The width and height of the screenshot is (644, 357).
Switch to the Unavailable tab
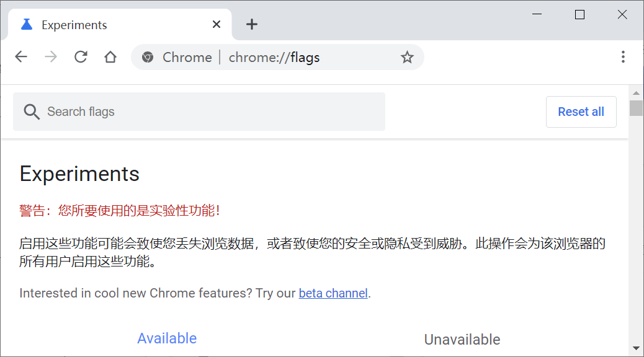[462, 340]
